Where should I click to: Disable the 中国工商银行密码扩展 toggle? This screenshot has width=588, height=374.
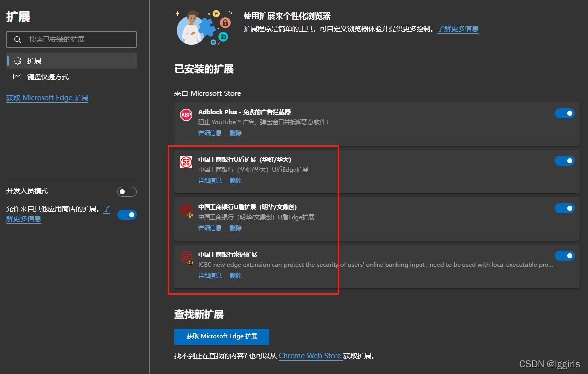point(565,256)
